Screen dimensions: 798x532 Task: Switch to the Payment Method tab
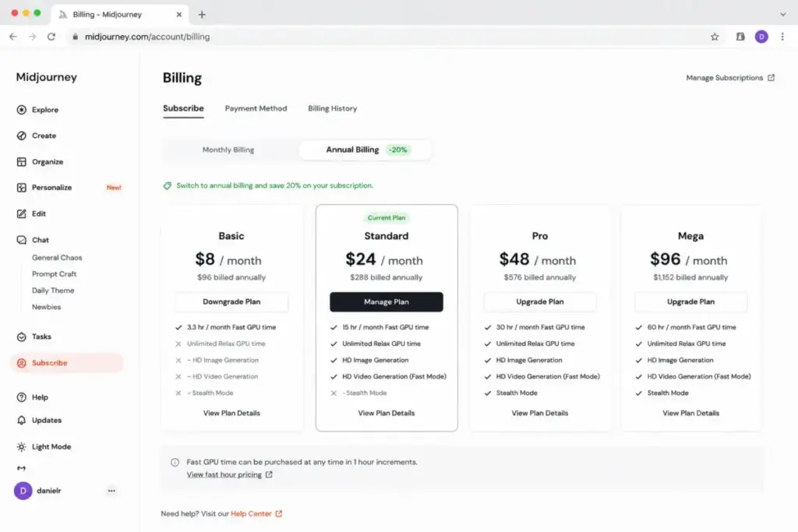tap(256, 108)
